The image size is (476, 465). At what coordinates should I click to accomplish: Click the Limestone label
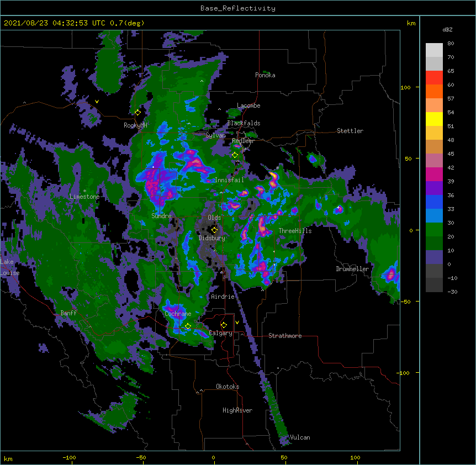(x=84, y=197)
